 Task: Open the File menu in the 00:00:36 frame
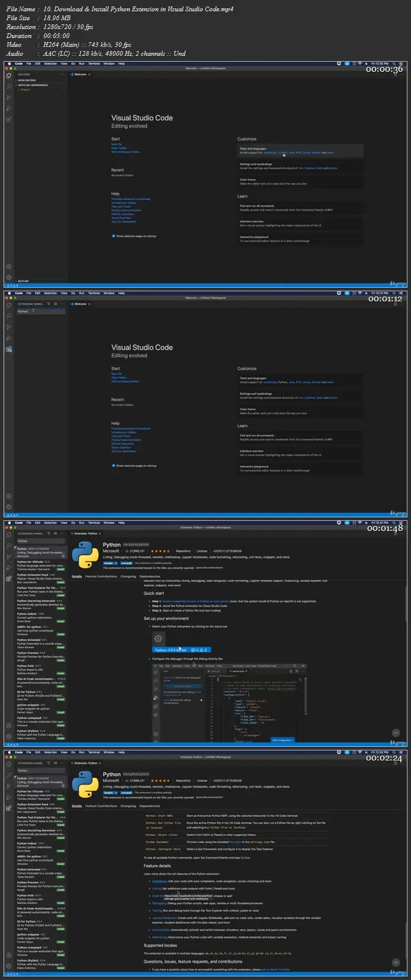(28, 63)
